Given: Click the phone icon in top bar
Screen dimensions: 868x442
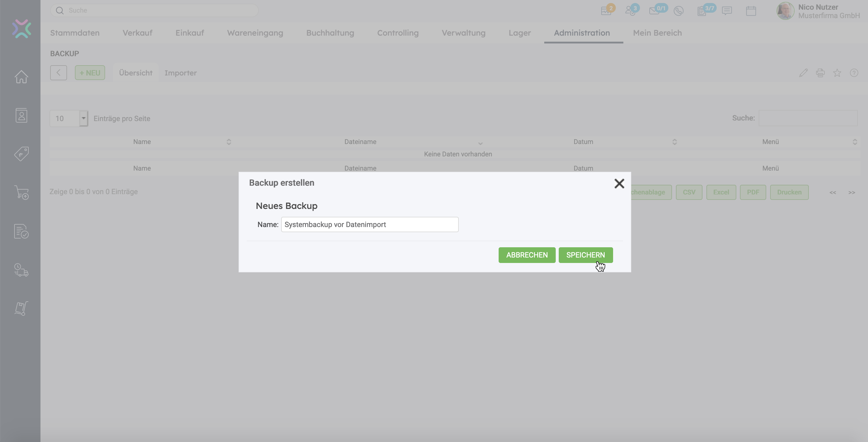Looking at the screenshot, I should click(678, 11).
